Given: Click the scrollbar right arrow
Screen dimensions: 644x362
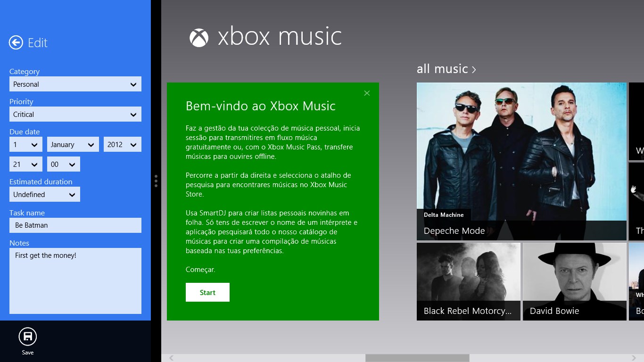Looking at the screenshot, I should tap(634, 358).
